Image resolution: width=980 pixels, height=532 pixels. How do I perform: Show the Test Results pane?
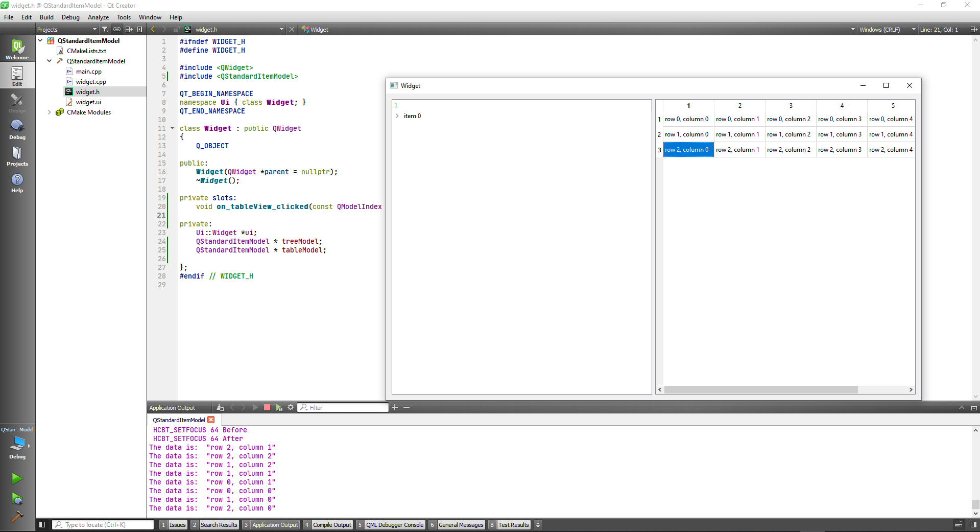coord(509,524)
